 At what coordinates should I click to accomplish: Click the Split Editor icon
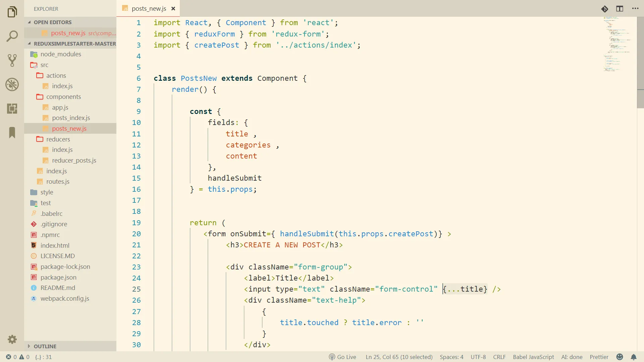(x=620, y=9)
